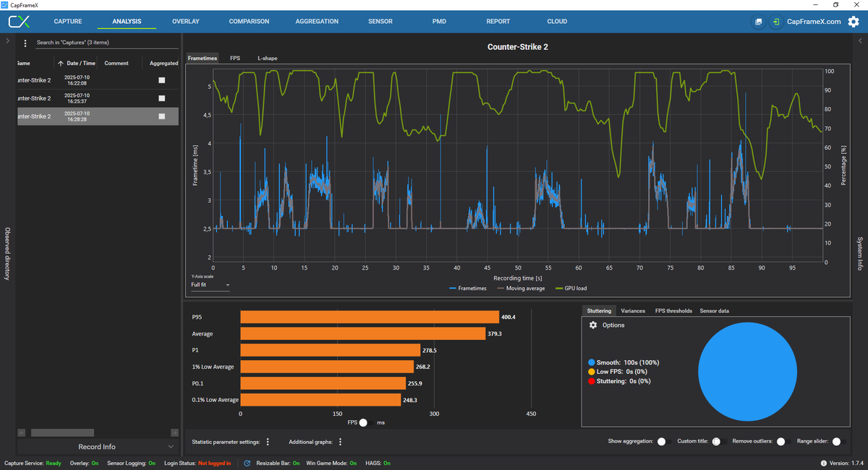This screenshot has width=868, height=470.
Task: Select the Stuttering tab
Action: [599, 311]
